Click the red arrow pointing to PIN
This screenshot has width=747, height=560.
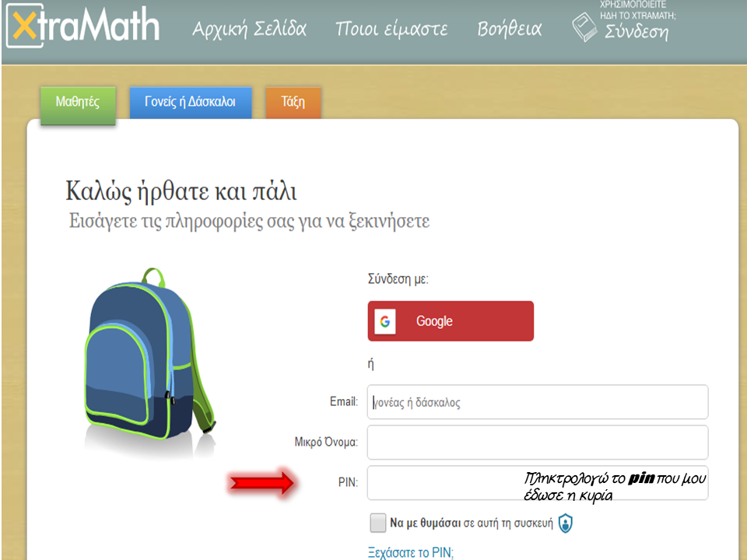click(262, 483)
